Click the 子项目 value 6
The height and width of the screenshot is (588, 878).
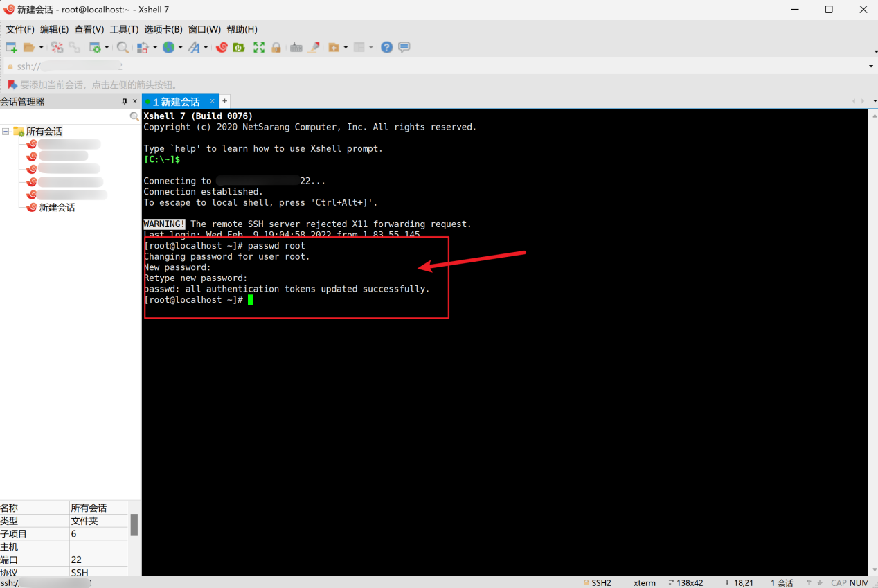click(x=73, y=534)
